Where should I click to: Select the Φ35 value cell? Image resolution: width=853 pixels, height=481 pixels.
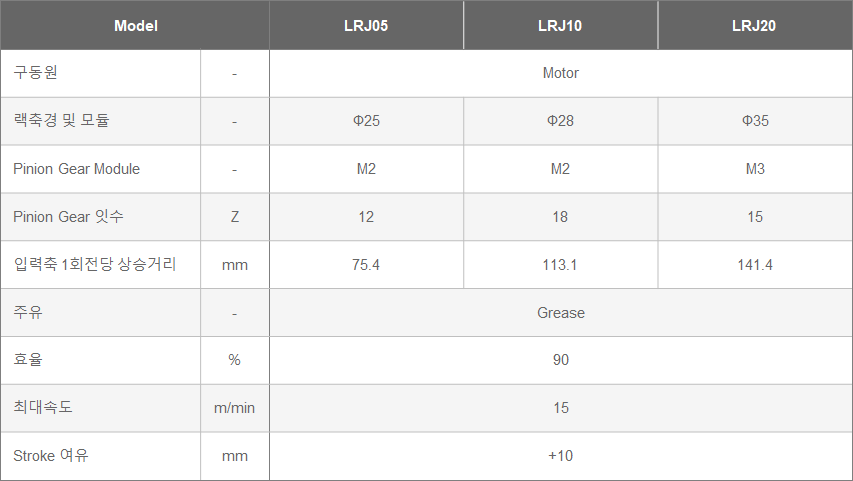(754, 121)
